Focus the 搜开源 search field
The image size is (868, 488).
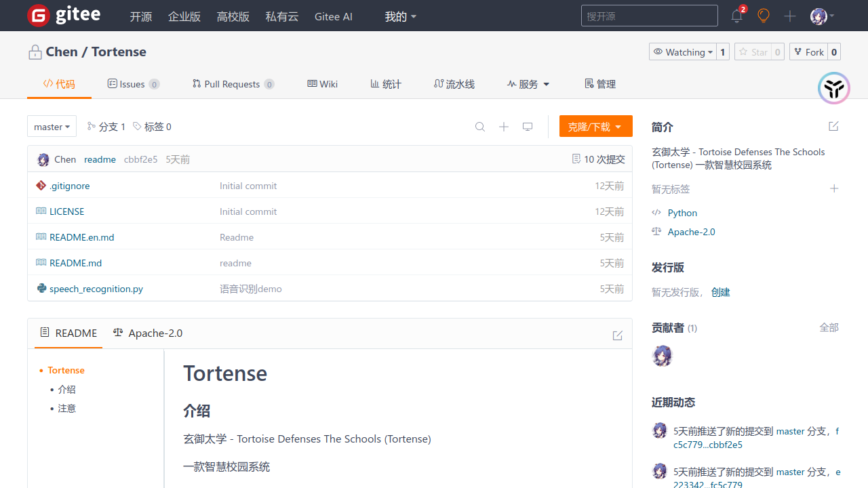pos(649,16)
